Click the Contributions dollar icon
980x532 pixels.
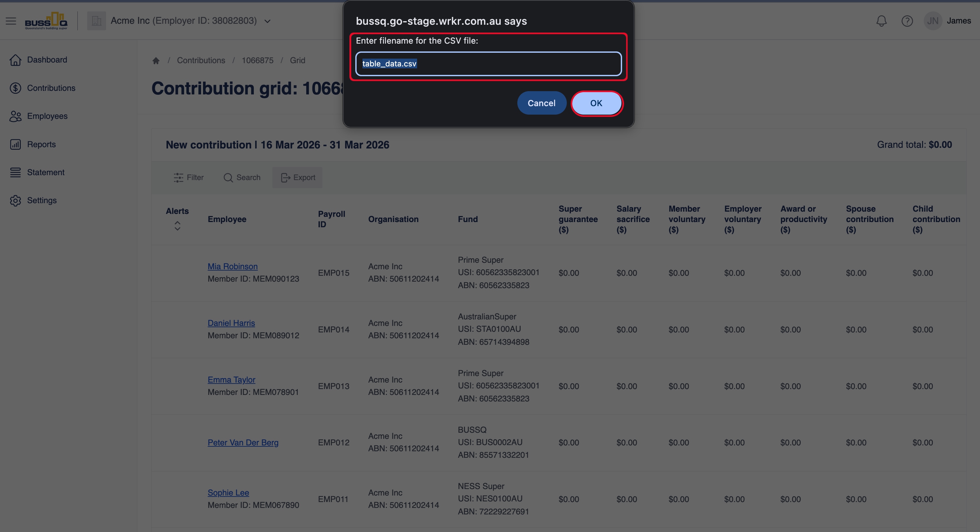coord(15,88)
